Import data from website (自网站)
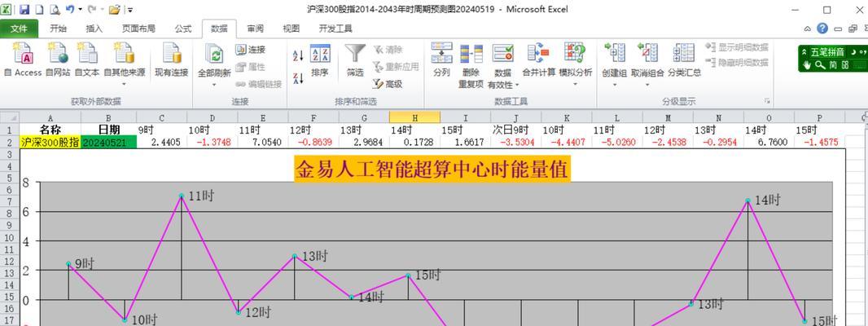Viewport: 868px width, 326px height. pos(58,59)
